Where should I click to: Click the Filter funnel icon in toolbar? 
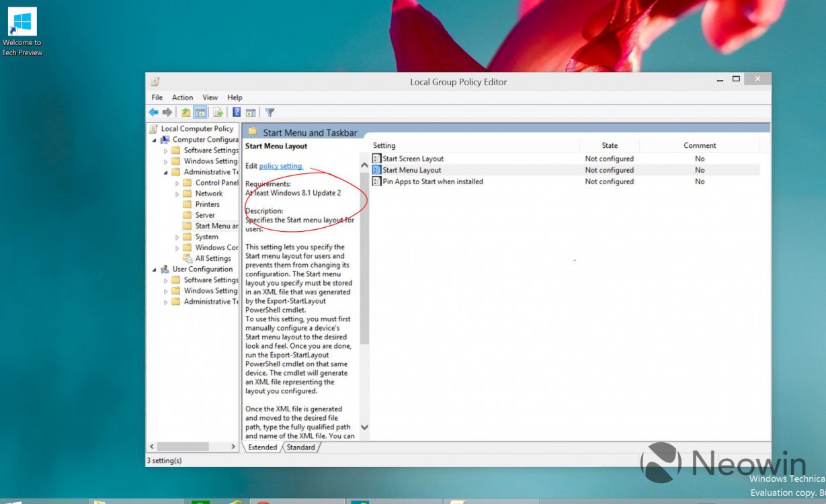(x=270, y=113)
